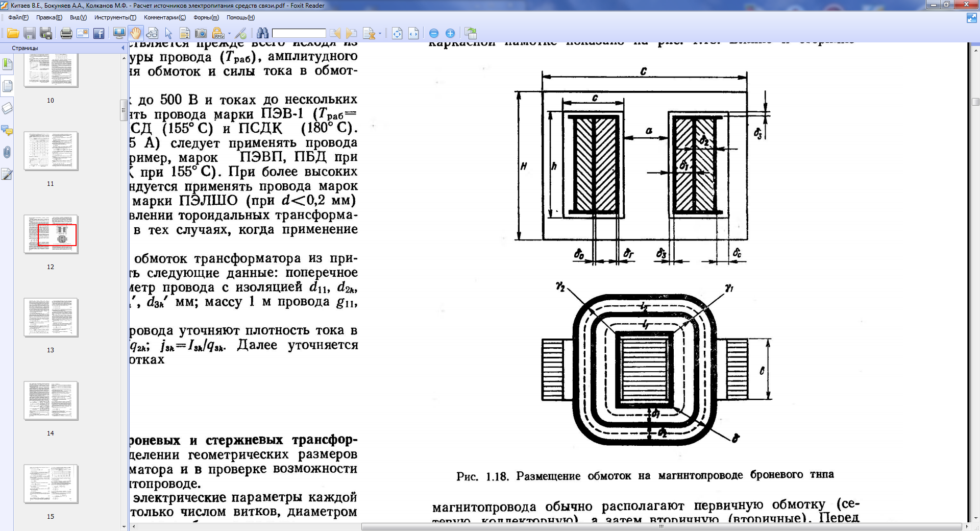
Task: Focus the search text field
Action: 299,33
